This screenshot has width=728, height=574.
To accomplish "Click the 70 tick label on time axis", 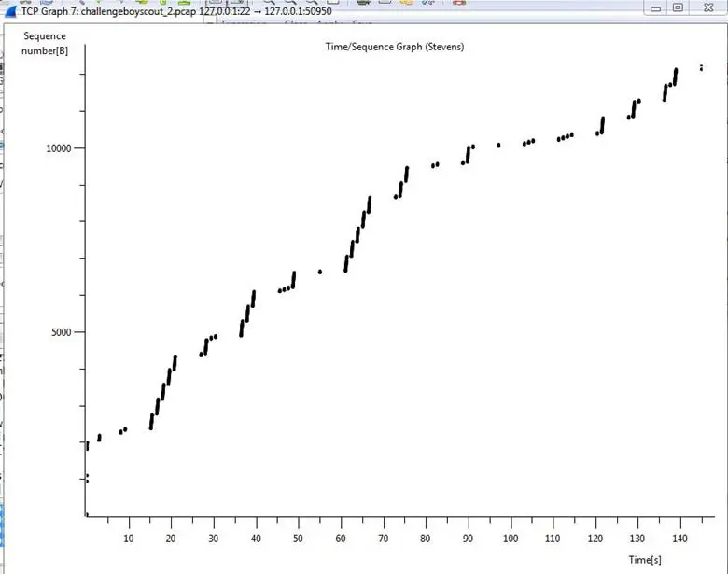I will pos(384,539).
